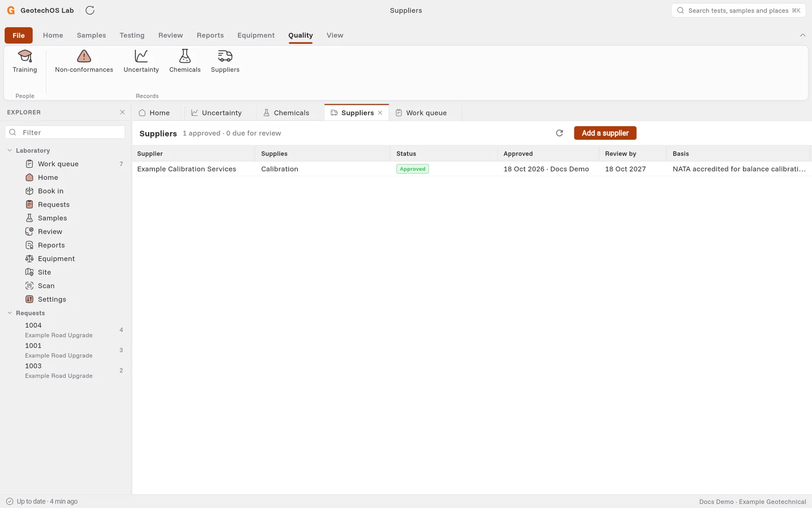Open the Chemicals ribbon tool
The width and height of the screenshot is (812, 508).
click(185, 61)
